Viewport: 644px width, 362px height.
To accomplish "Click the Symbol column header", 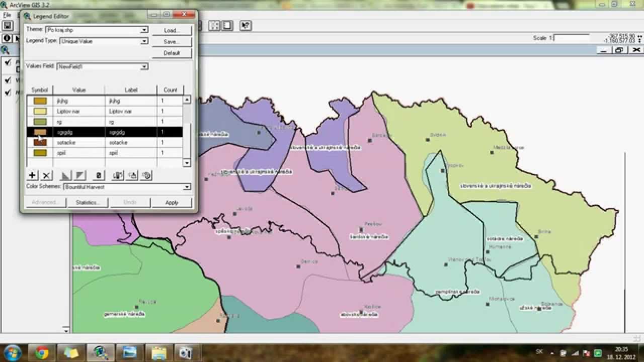I will 40,90.
